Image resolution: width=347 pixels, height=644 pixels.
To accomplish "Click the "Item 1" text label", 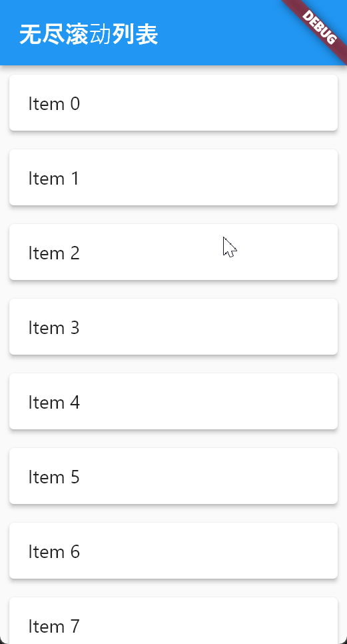I will pos(54,178).
